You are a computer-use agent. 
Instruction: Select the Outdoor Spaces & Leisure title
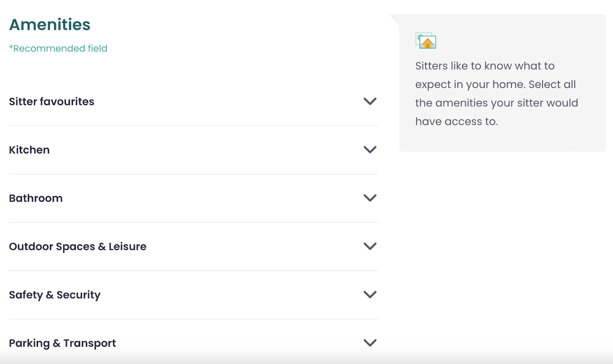(78, 246)
